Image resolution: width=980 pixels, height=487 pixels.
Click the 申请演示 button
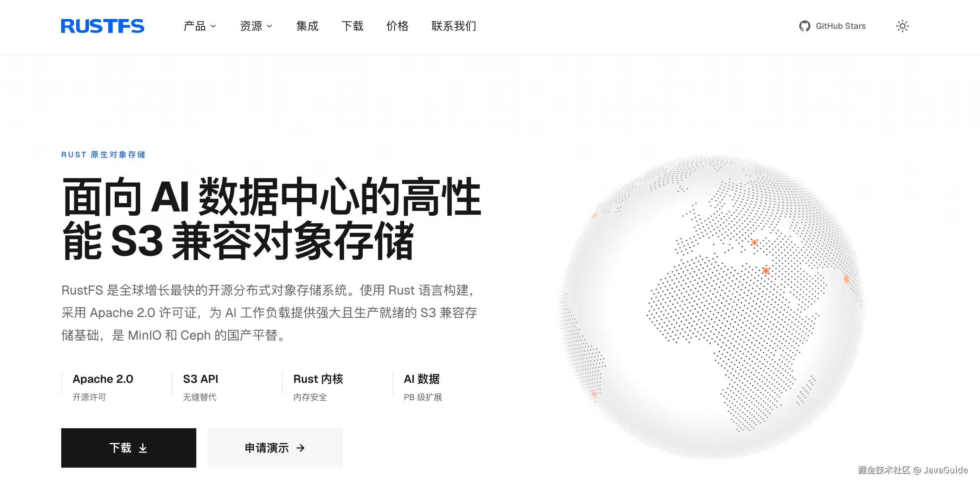click(275, 448)
